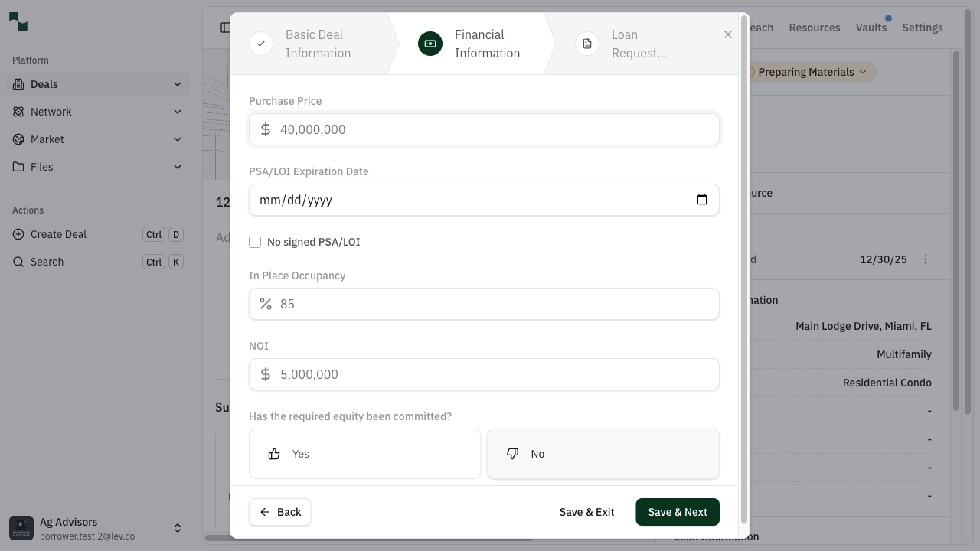Viewport: 980px width, 551px height.
Task: Click the Financial Information step icon
Action: coord(430,44)
